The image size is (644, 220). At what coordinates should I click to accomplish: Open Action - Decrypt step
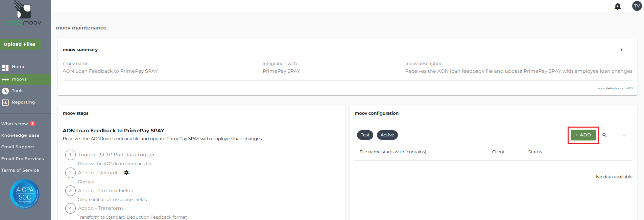click(x=98, y=173)
